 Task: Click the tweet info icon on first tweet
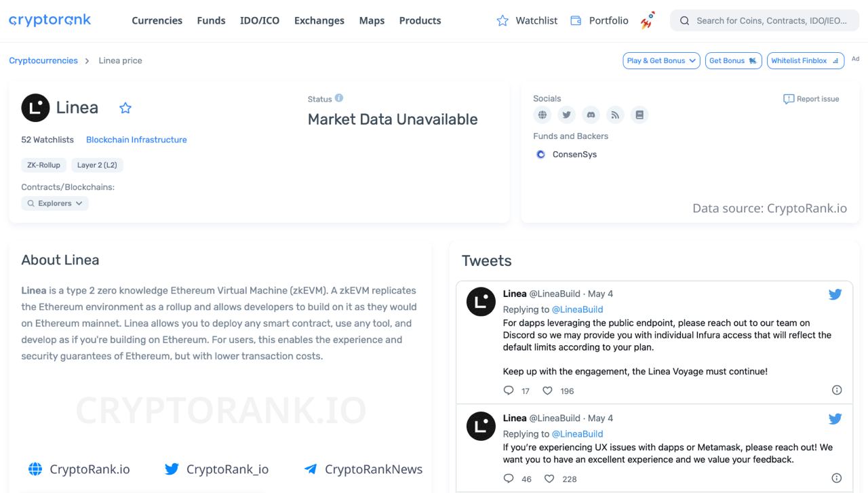[836, 390]
